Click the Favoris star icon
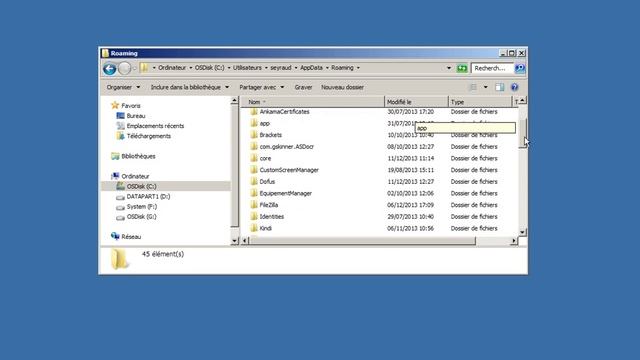This screenshot has height=360, width=640. tap(115, 105)
